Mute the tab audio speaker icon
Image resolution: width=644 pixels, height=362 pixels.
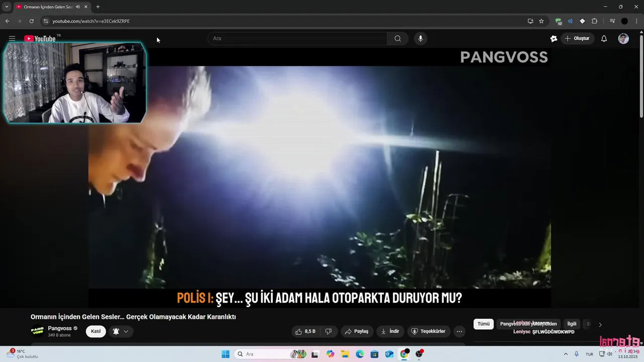click(x=78, y=7)
